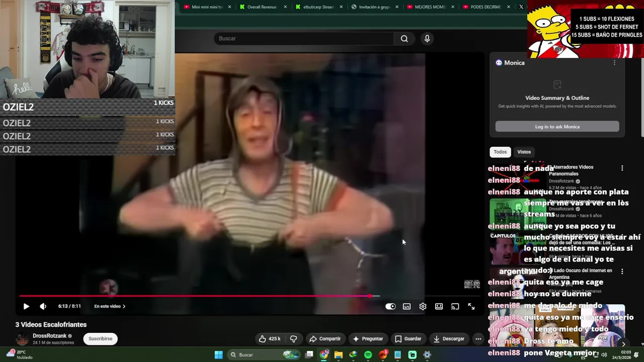The width and height of the screenshot is (644, 362).
Task: Toggle subtitles with the captions icon
Action: 407,306
